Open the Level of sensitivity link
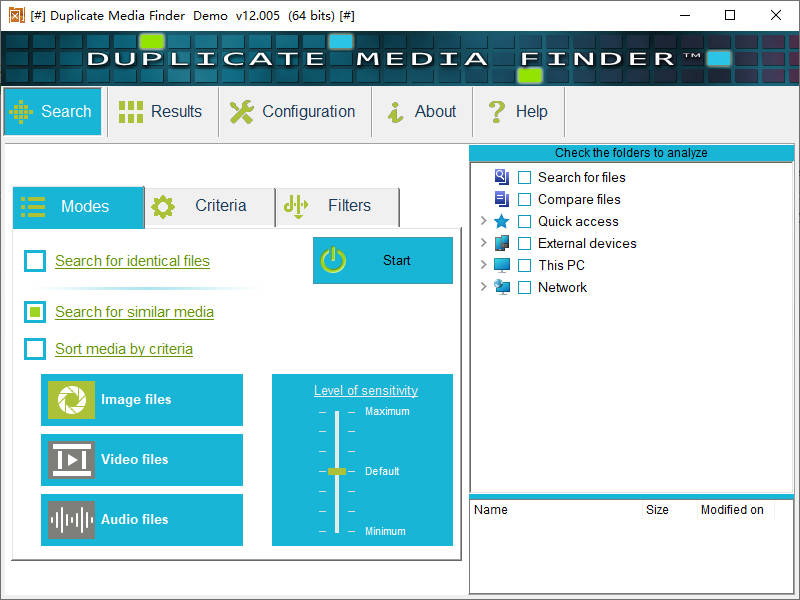 (x=366, y=390)
